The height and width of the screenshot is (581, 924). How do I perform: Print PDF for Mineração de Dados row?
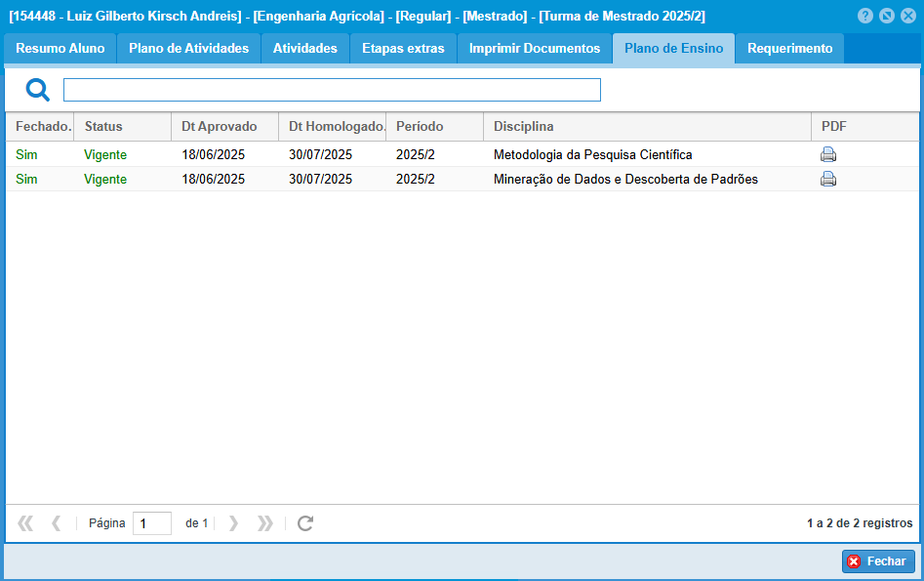(x=828, y=179)
